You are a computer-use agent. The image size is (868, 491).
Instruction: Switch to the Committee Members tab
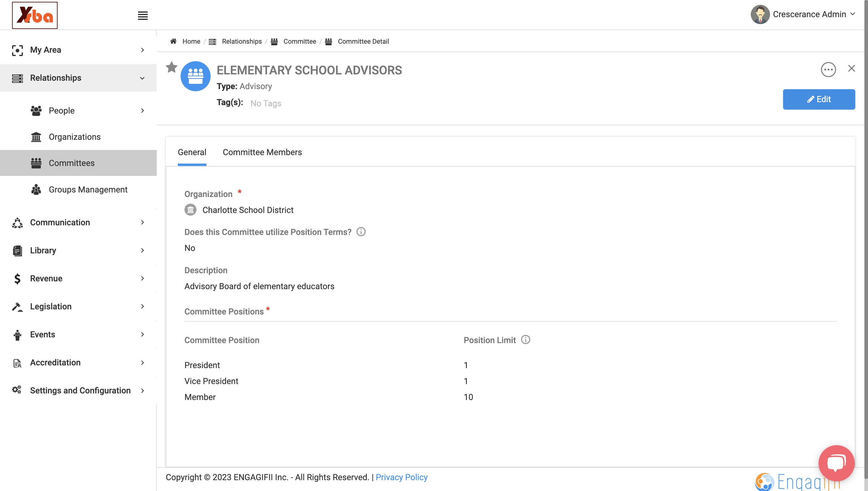pyautogui.click(x=262, y=152)
